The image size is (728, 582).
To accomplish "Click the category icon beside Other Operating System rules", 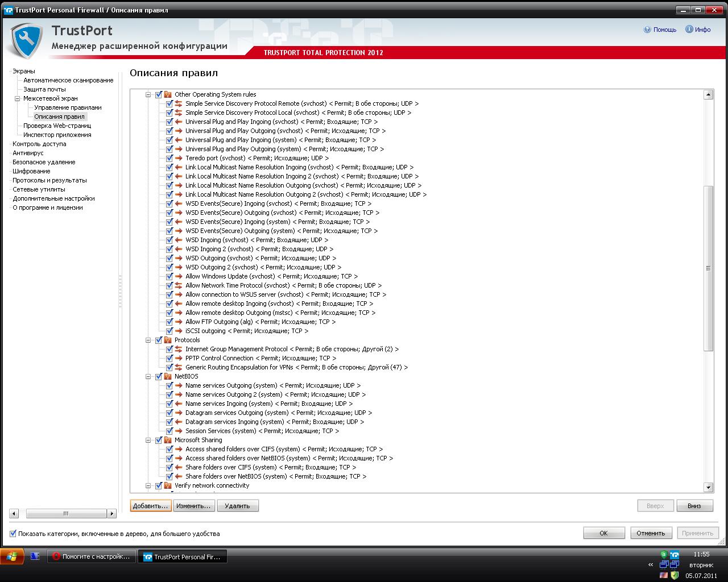I will pos(168,94).
